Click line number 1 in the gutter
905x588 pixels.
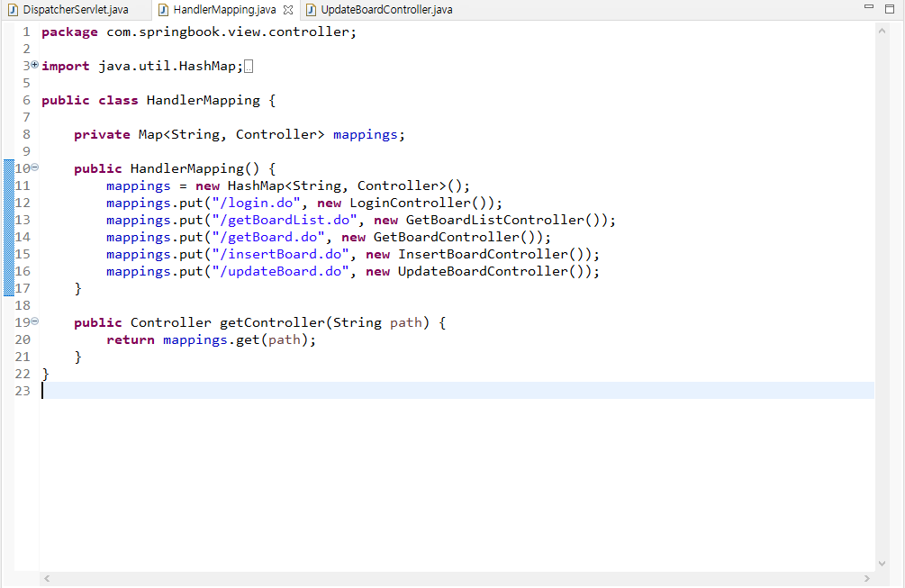(26, 32)
